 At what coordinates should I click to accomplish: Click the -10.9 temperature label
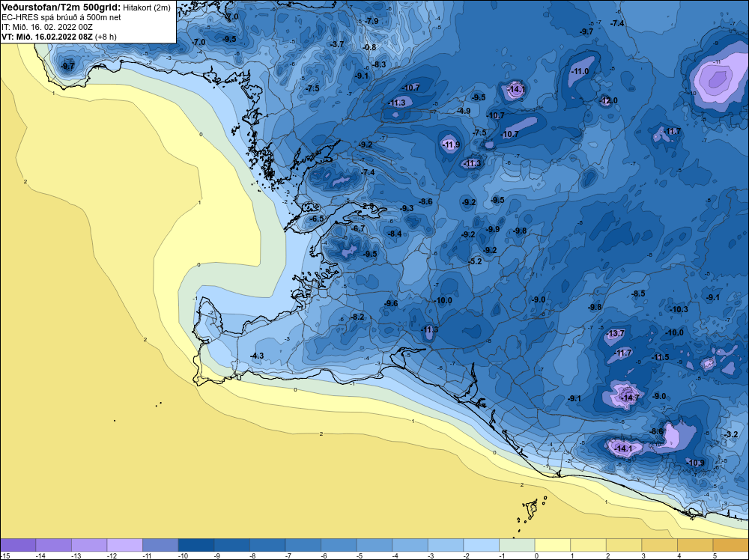[x=695, y=463]
